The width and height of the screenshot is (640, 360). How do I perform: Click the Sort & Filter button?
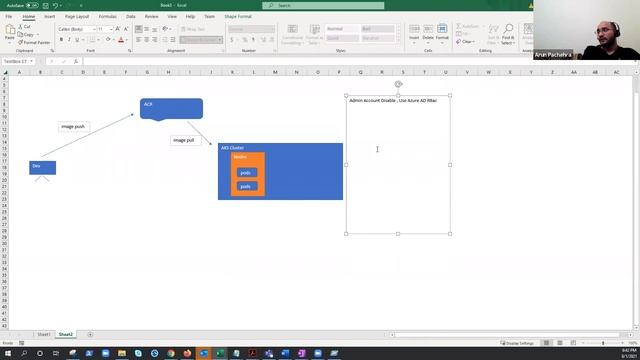(493, 34)
